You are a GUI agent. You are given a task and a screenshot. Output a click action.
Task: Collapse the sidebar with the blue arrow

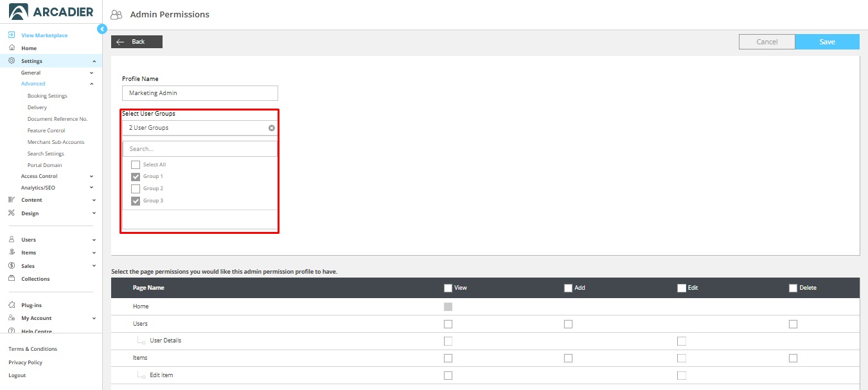click(102, 29)
